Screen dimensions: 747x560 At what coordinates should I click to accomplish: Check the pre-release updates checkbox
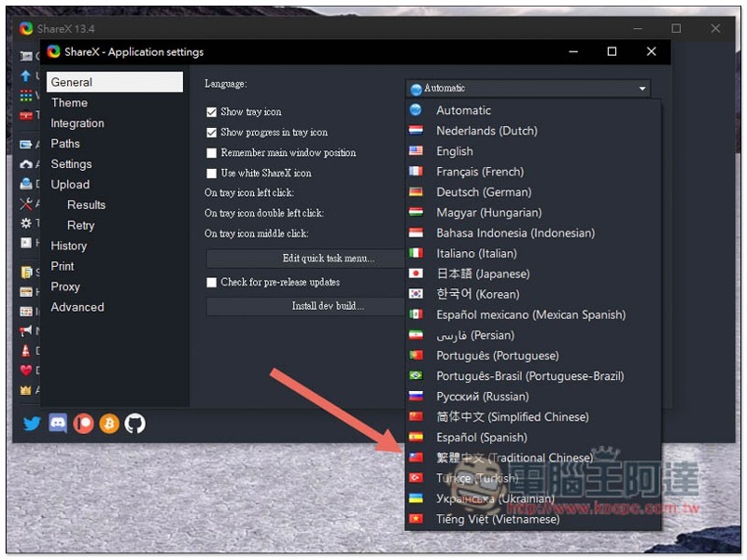(x=212, y=283)
